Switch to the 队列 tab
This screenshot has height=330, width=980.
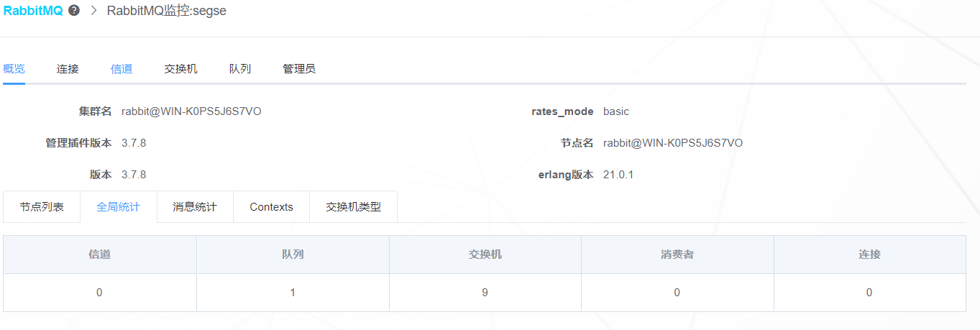coord(240,69)
